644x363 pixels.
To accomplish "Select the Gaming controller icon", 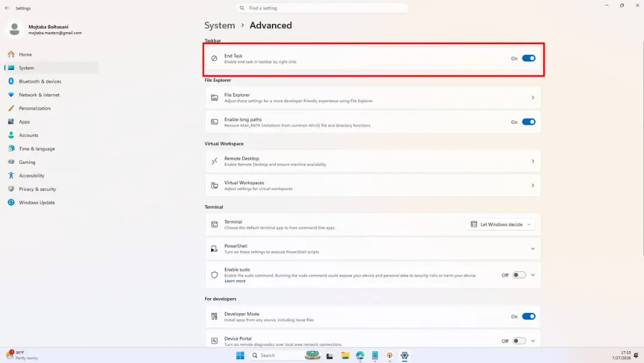I will coord(11,162).
